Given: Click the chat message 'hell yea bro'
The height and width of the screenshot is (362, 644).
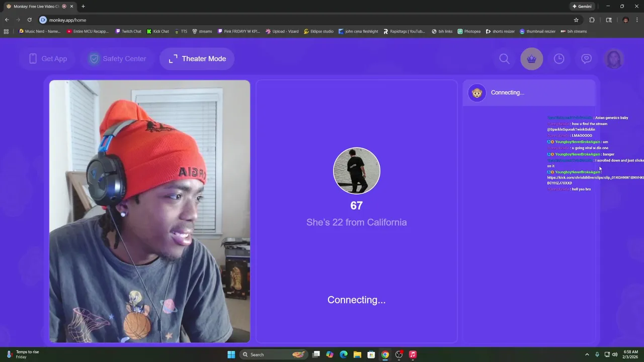Looking at the screenshot, I should (x=581, y=189).
